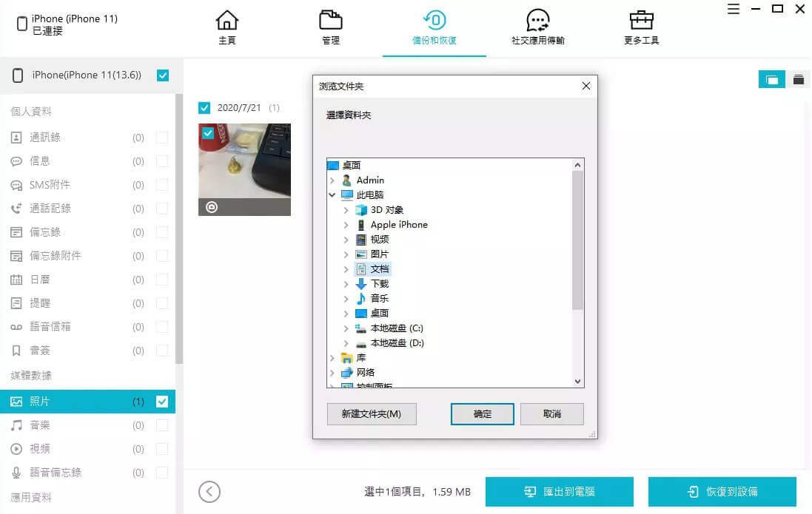
Task: Open 社交應用傳輸 chat bubble icon
Action: coord(537,21)
